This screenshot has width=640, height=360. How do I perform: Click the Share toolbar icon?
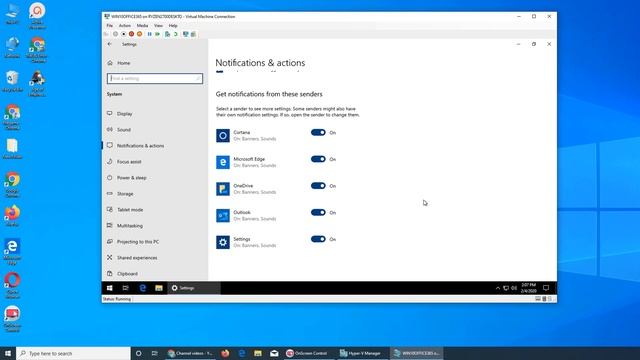(193, 34)
